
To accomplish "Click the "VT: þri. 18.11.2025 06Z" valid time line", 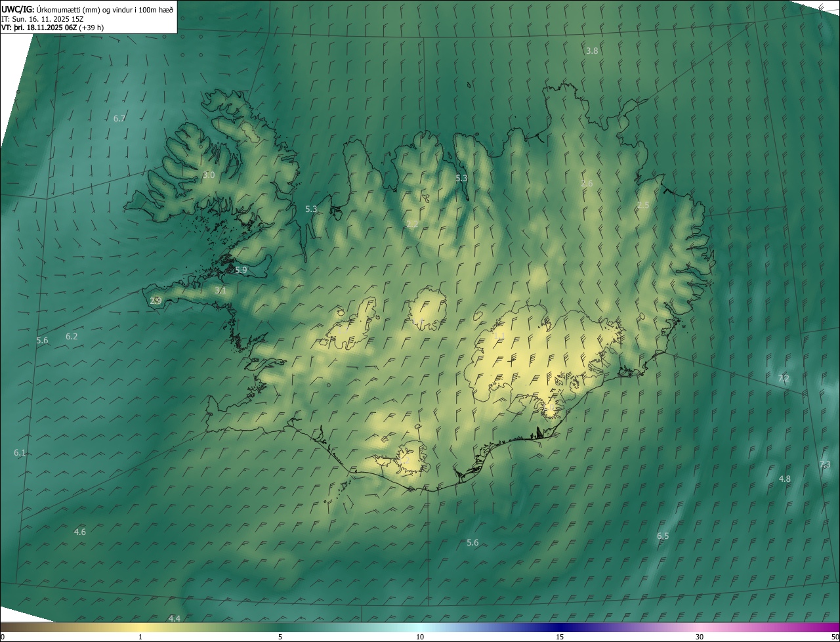I will [x=52, y=28].
